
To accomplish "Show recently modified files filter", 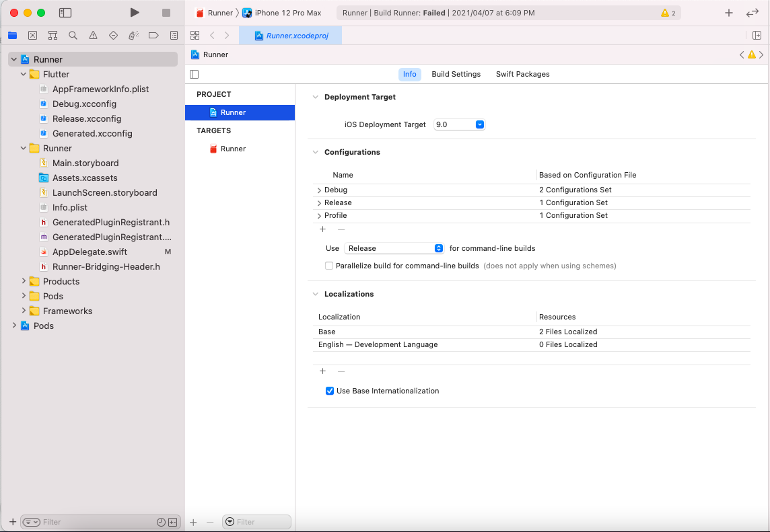I will coord(161,522).
